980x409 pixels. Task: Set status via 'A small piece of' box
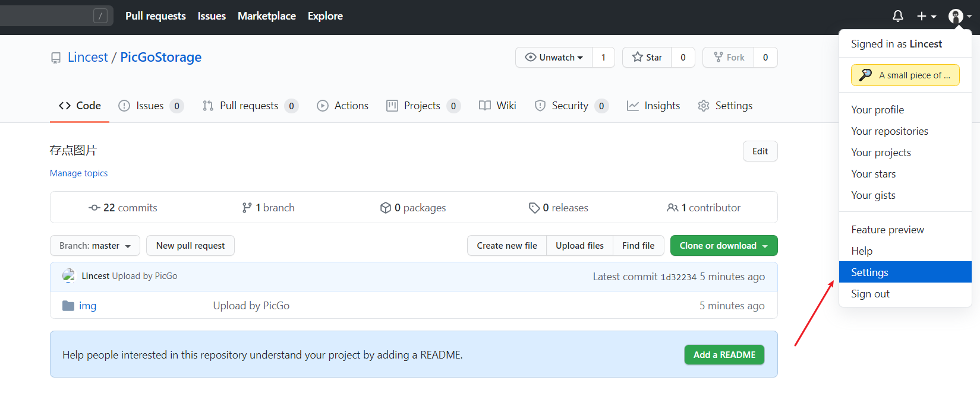(905, 75)
